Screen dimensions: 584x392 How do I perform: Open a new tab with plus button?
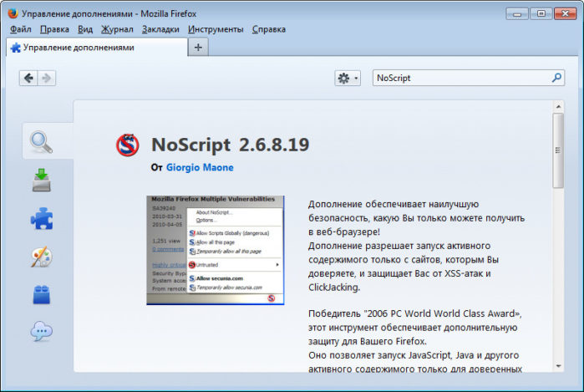pyautogui.click(x=198, y=48)
